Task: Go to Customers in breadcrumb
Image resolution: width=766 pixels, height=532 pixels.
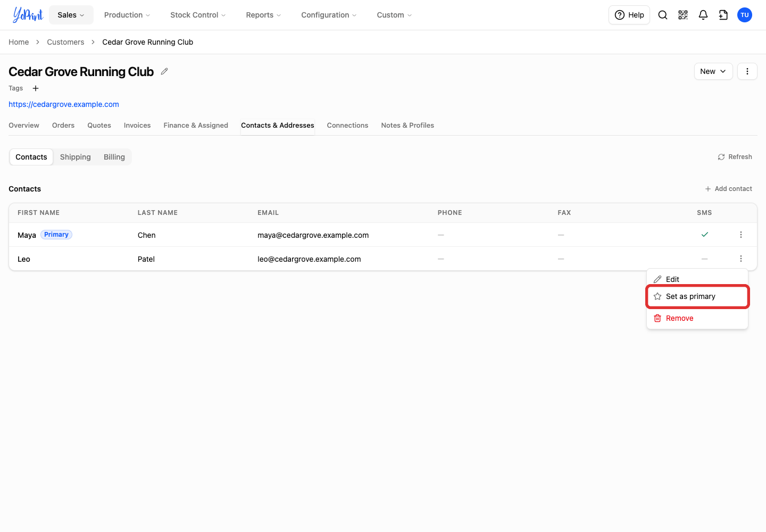Action: point(65,42)
